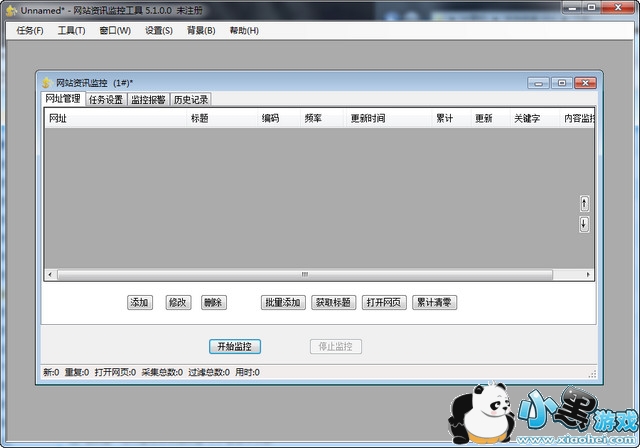Sort by the 更新时间 column header
Screen dimensions: 640x448
coord(389,118)
